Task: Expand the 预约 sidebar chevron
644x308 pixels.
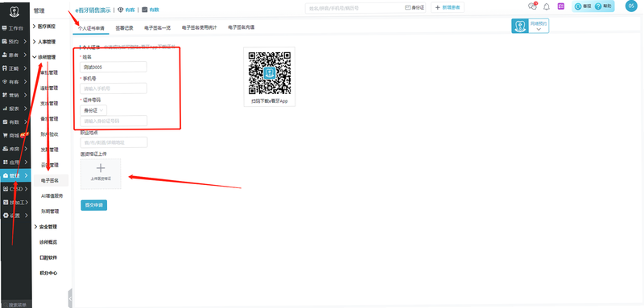Action: tap(26, 42)
